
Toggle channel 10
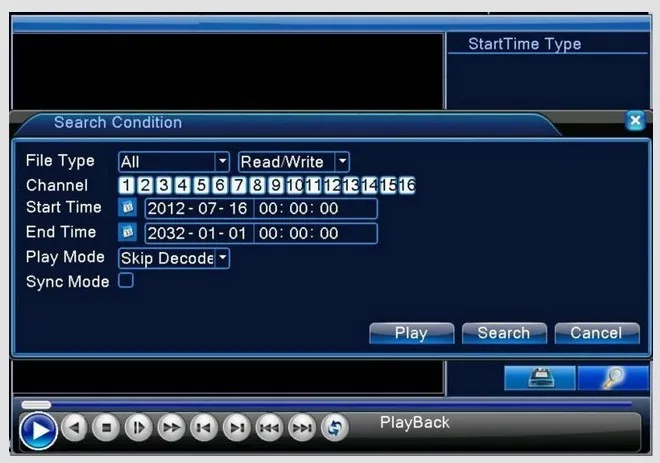tap(295, 185)
